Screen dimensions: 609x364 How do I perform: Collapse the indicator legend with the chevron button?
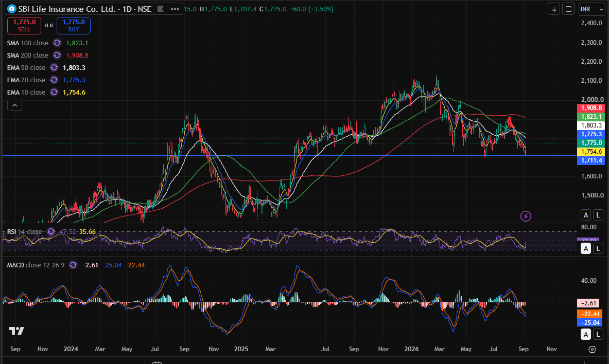(x=14, y=105)
